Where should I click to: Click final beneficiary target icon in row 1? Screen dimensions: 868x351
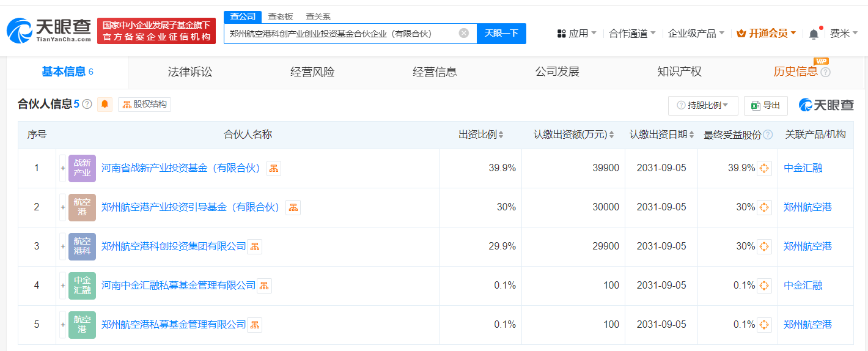[x=764, y=168]
